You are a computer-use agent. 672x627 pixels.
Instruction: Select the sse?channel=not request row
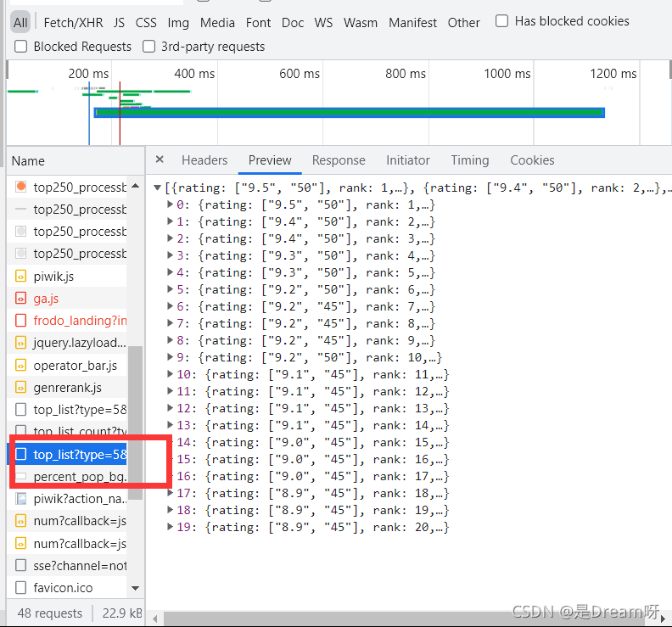coord(67,565)
